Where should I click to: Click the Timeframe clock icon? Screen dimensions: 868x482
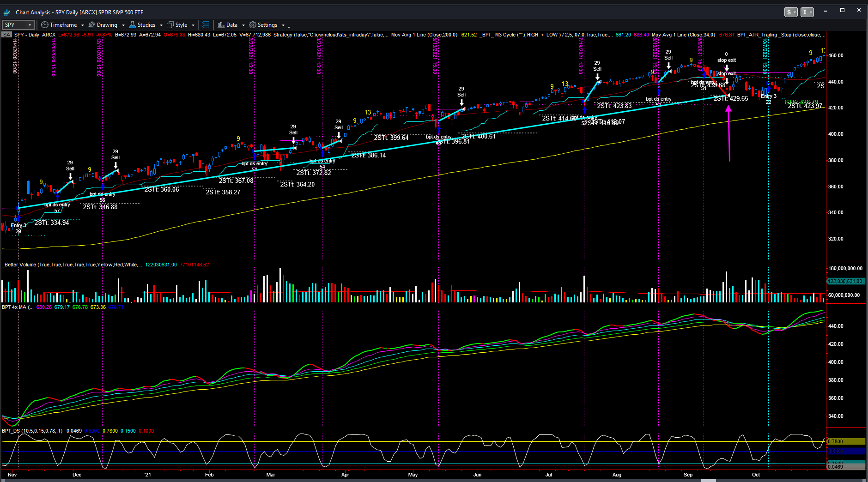(x=45, y=25)
